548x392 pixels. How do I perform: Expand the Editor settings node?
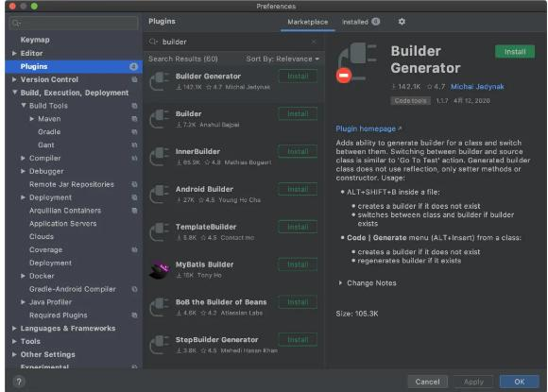(14, 54)
